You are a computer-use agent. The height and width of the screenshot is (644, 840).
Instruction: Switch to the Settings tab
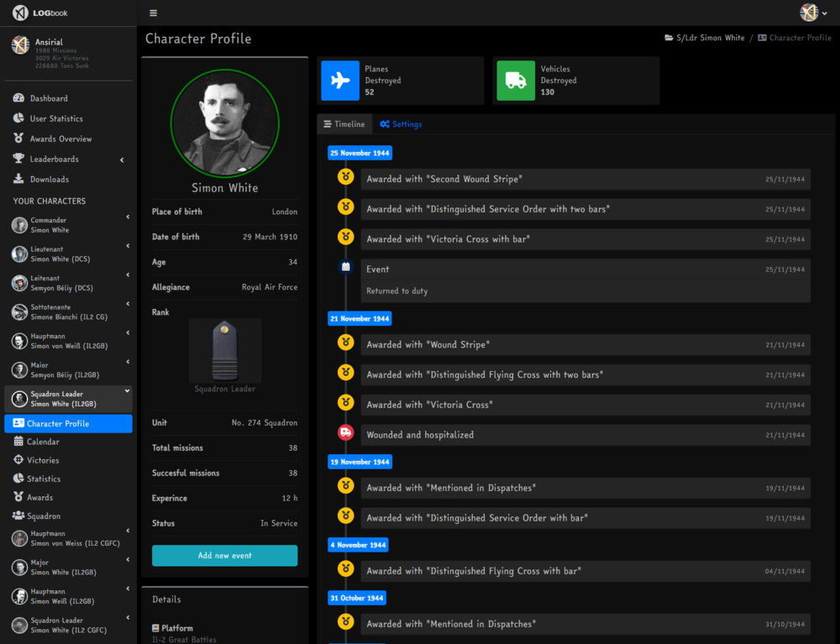tap(401, 124)
